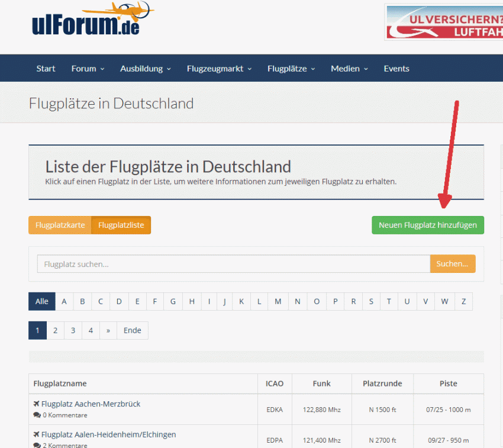503x448 pixels.
Task: Select the Flugplatzliste view button
Action: click(x=121, y=225)
